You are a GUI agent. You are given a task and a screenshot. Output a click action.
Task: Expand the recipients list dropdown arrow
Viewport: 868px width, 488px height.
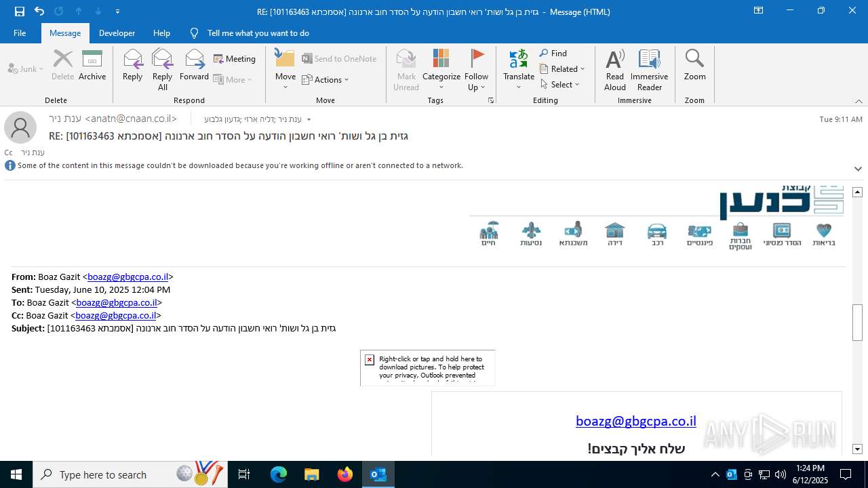[309, 120]
